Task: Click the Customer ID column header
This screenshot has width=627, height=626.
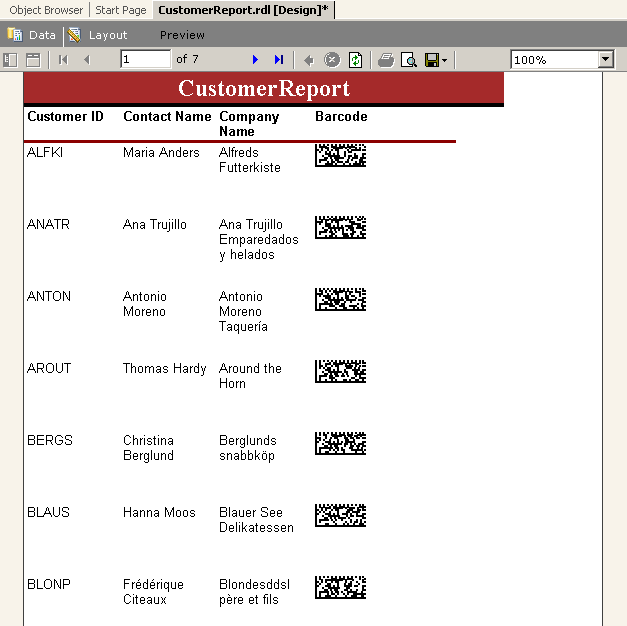Action: (65, 116)
